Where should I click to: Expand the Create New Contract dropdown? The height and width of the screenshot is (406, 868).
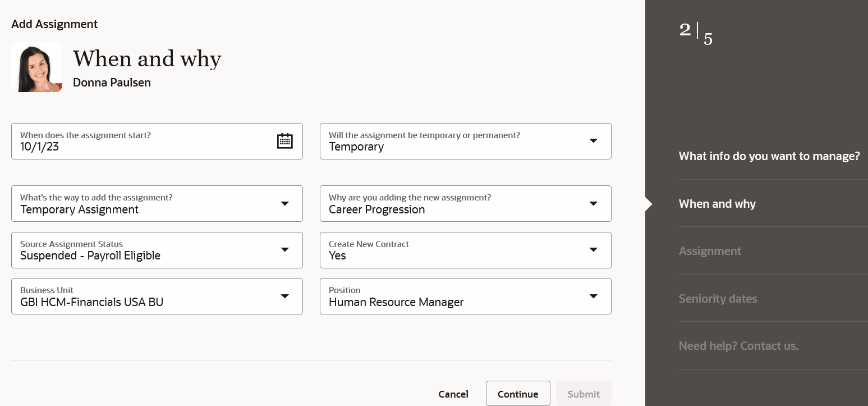(593, 250)
